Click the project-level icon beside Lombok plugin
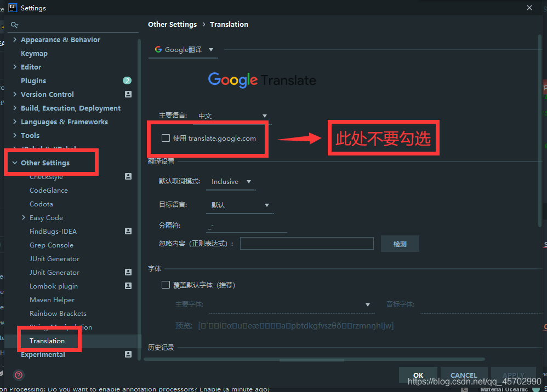Viewport: 547px width, 392px height. coord(128,286)
